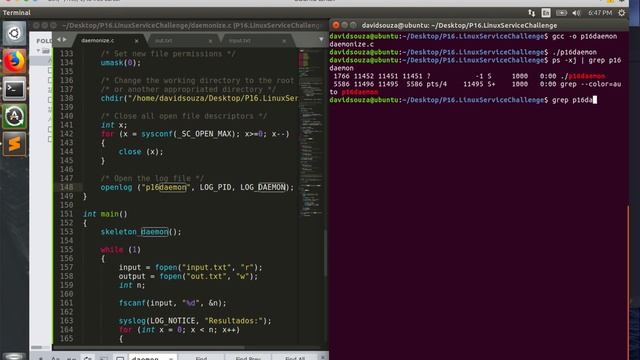
Task: Toggle in-selection search option
Action: (104, 358)
